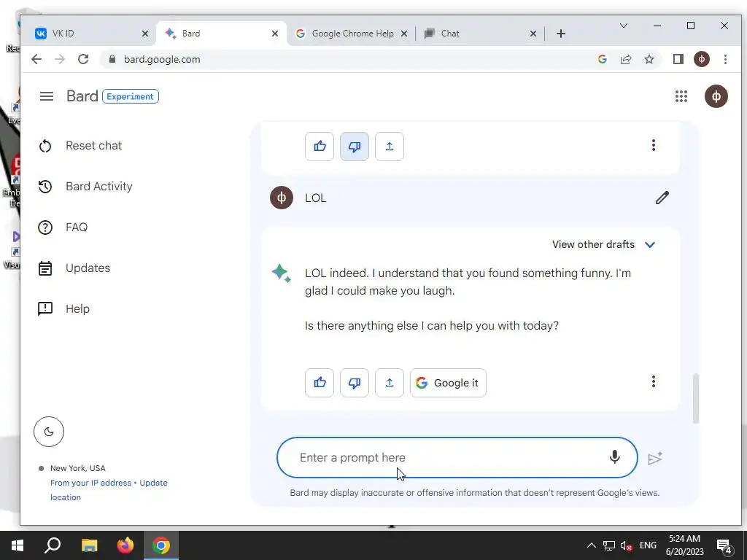
Task: Go back to previous page
Action: (x=36, y=59)
